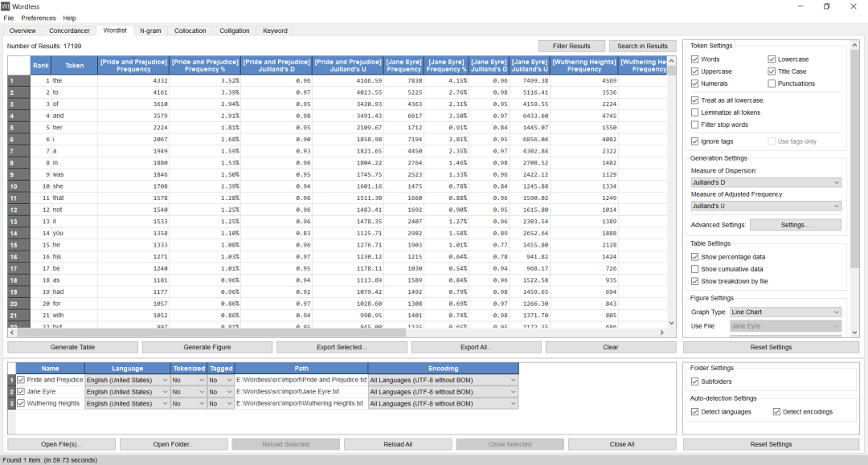Uncheck the Pride and Prejudice file checkbox
The width and height of the screenshot is (868, 465).
tap(21, 380)
